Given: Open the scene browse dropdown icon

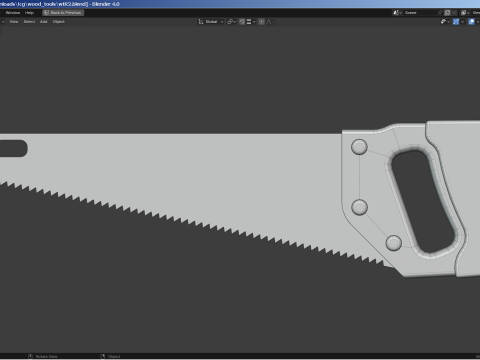Looking at the screenshot, I should (397, 13).
